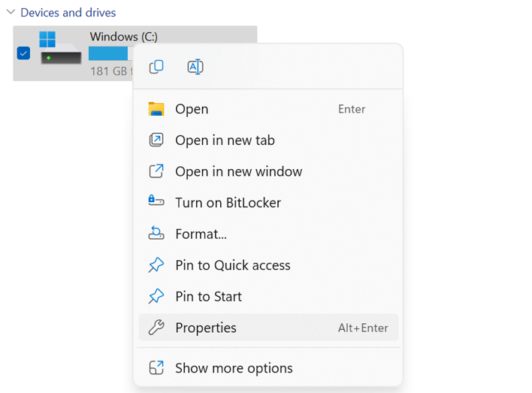Click the Devices and drives header text
Viewport: 532px width, 393px height.
(68, 13)
